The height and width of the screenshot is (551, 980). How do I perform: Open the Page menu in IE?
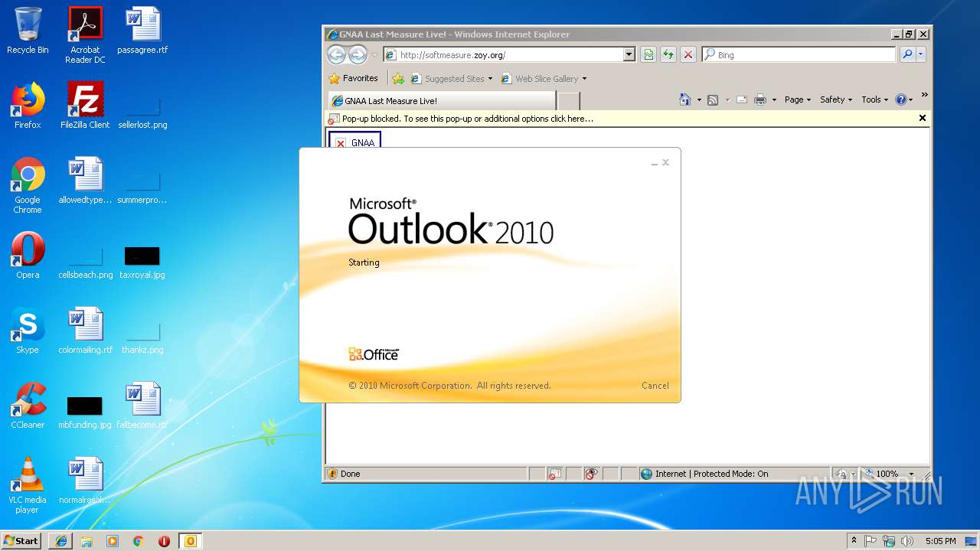coord(797,99)
